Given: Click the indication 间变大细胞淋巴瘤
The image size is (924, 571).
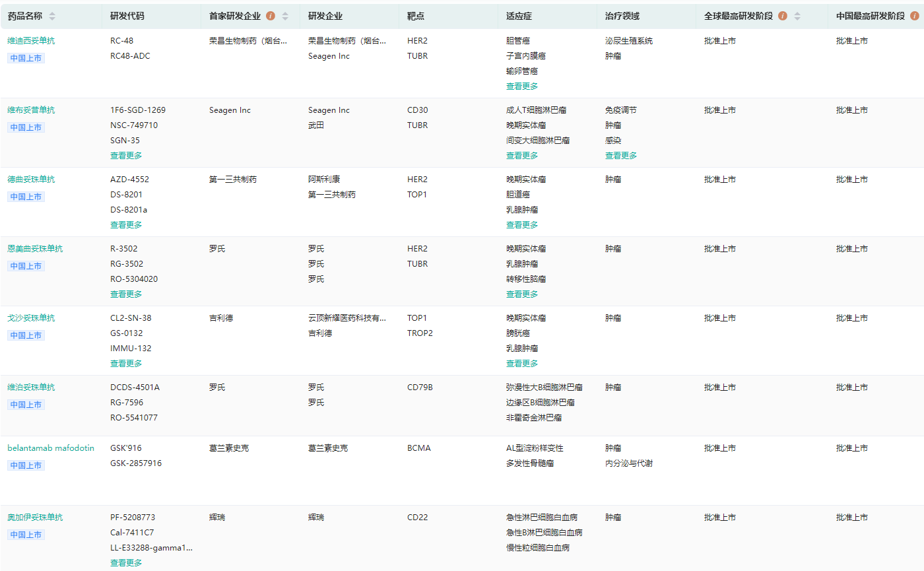Looking at the screenshot, I should click(x=538, y=141).
